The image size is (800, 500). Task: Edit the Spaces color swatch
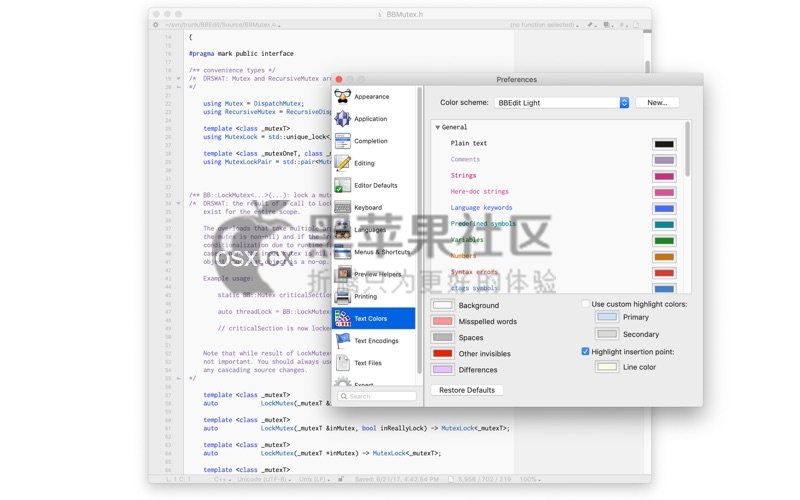[x=442, y=337]
